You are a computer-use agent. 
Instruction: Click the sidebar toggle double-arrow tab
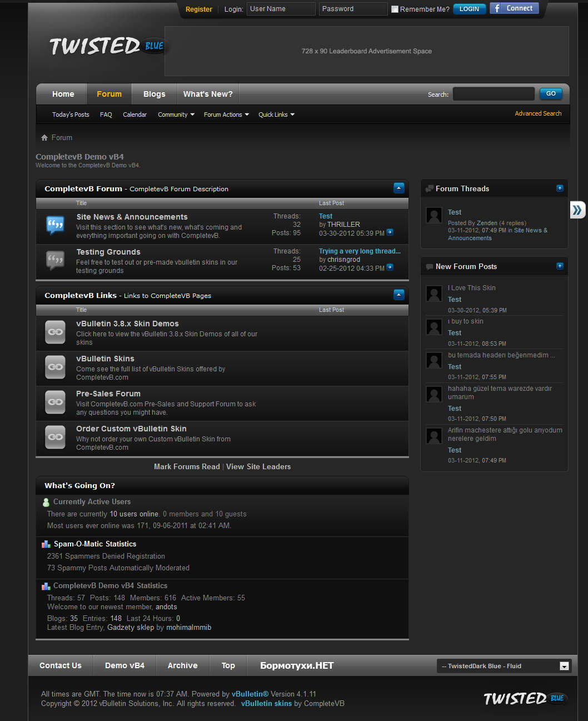[x=577, y=210]
